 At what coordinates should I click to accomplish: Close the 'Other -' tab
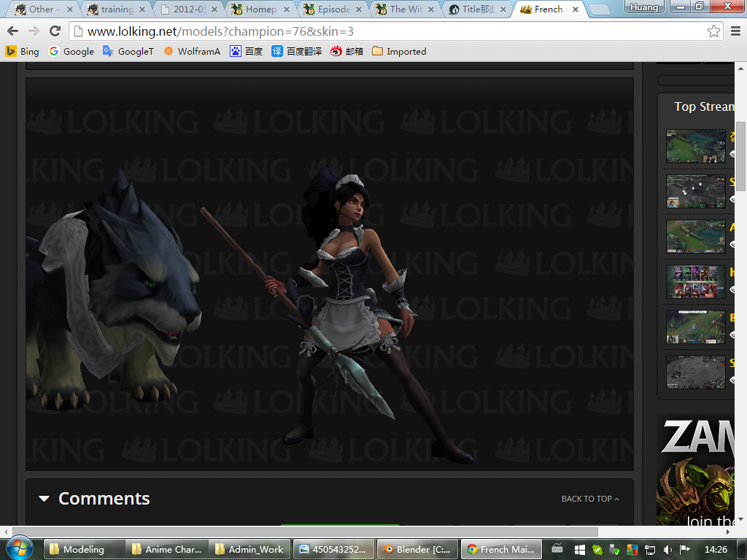tap(69, 9)
